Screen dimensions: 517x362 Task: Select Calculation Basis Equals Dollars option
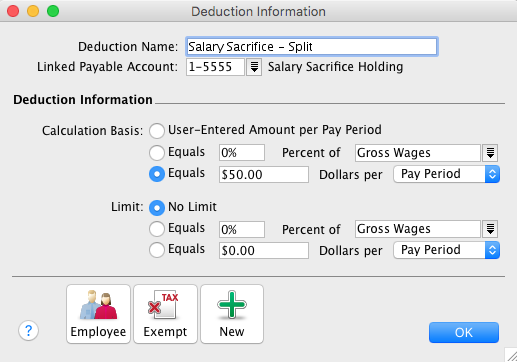tap(157, 174)
